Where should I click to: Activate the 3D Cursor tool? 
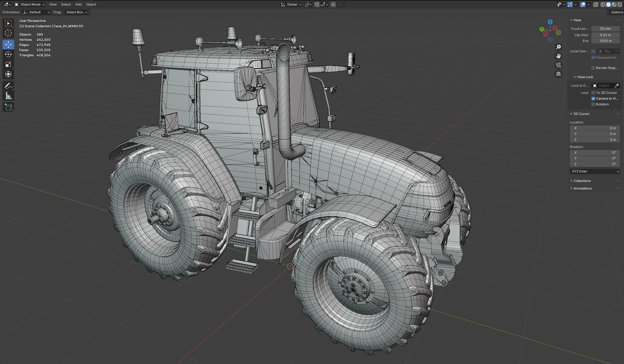point(8,33)
